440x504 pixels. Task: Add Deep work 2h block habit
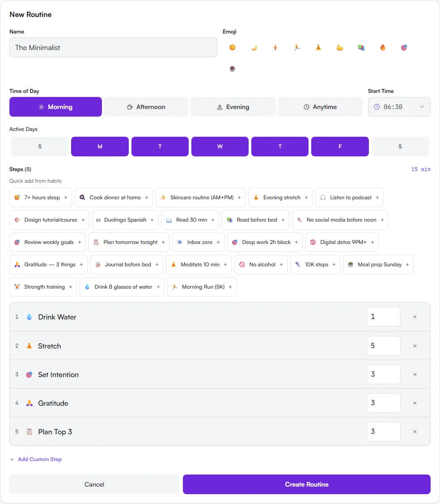(x=265, y=242)
